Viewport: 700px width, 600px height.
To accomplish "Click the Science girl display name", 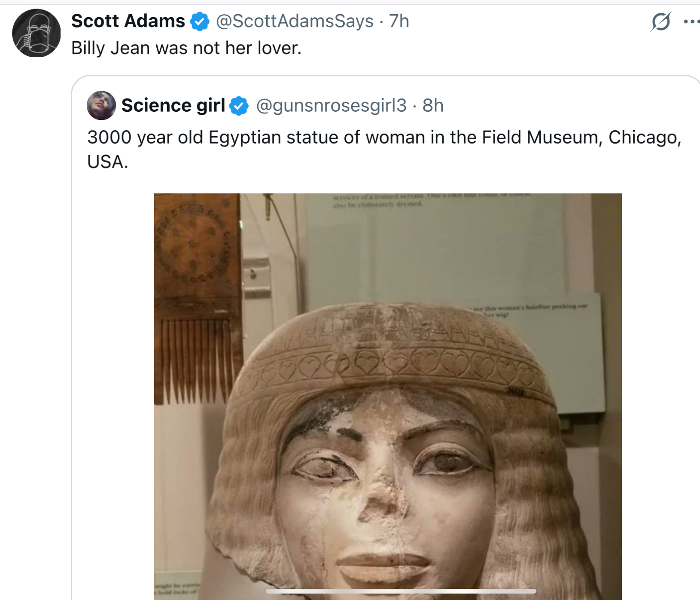I will pyautogui.click(x=173, y=105).
